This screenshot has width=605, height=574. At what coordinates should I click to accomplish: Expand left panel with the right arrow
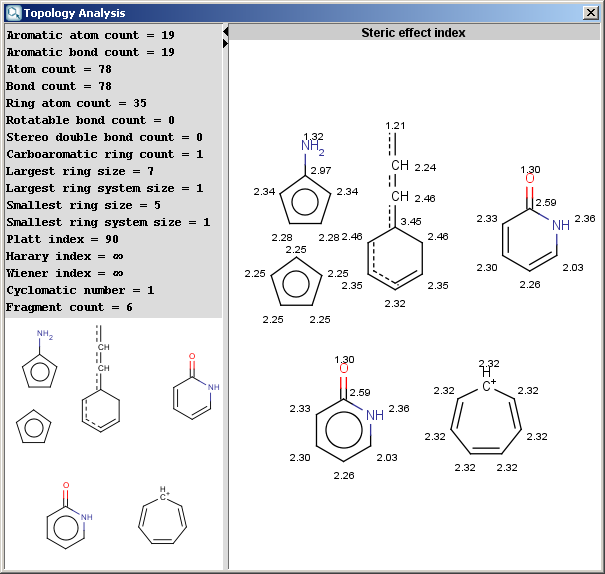click(x=225, y=43)
